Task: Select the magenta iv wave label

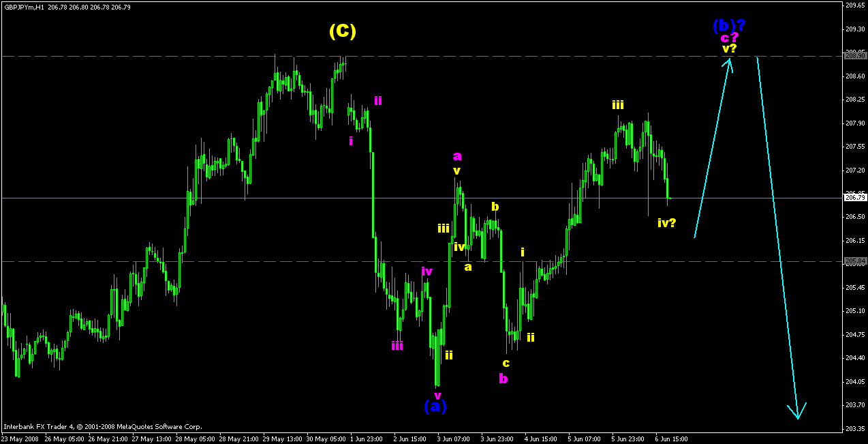Action: pos(427,271)
